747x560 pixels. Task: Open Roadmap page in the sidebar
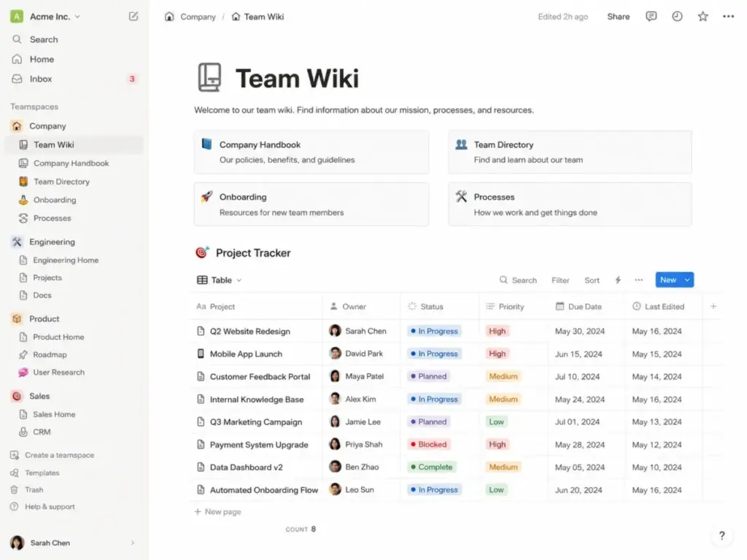coord(74,354)
